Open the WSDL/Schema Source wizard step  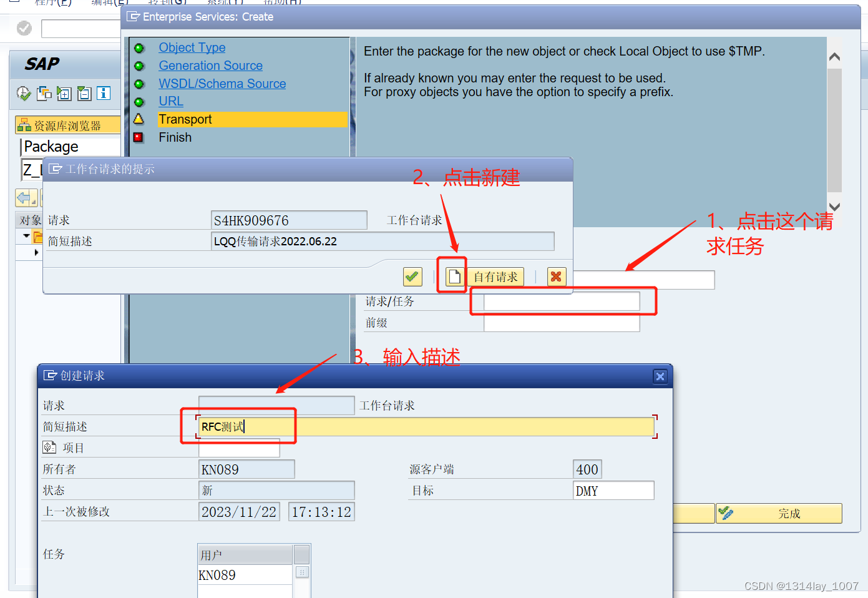(x=222, y=84)
